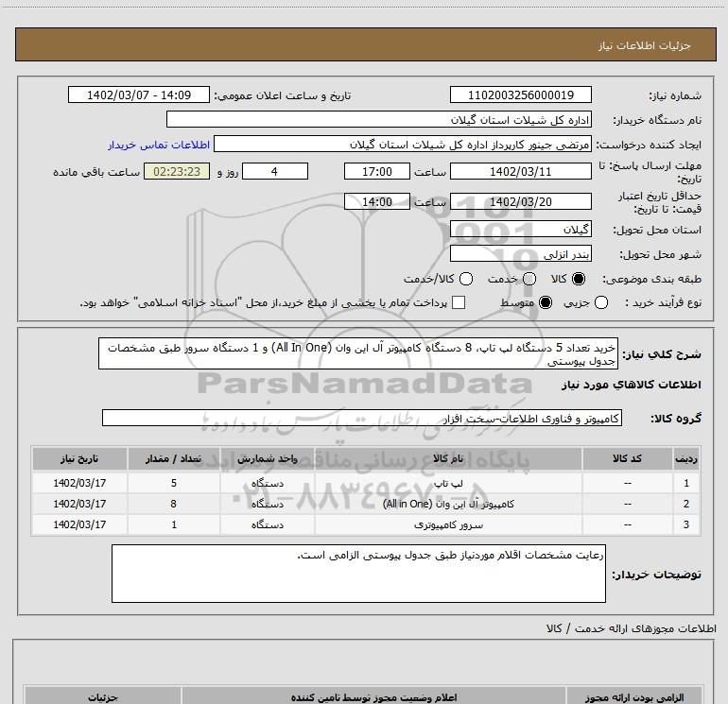This screenshot has height=704, width=728.
Task: Click the unit دستگاه in the server row
Action: point(268,524)
